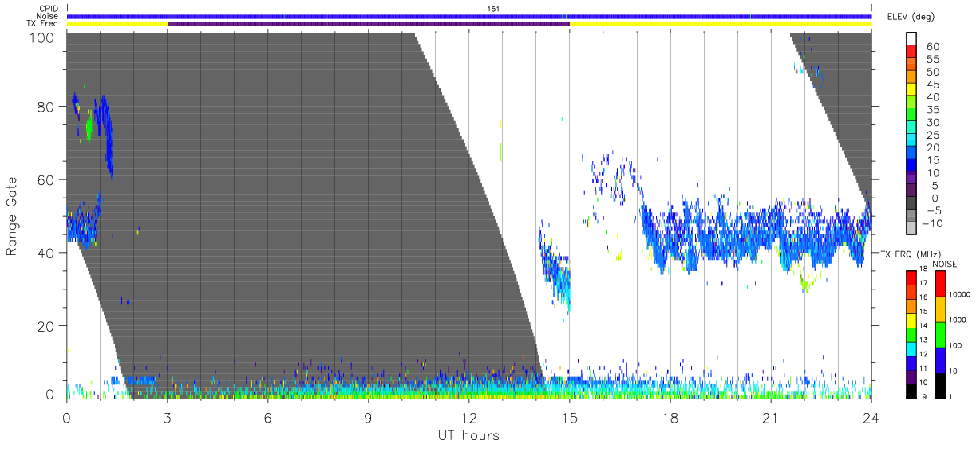Click the 20 tick on the Range Gate axis
This screenshot has width=980, height=452.
click(x=47, y=326)
